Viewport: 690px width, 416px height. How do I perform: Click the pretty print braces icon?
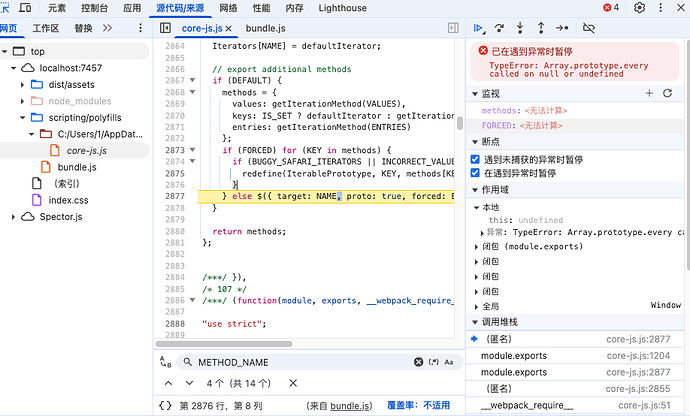[165, 405]
